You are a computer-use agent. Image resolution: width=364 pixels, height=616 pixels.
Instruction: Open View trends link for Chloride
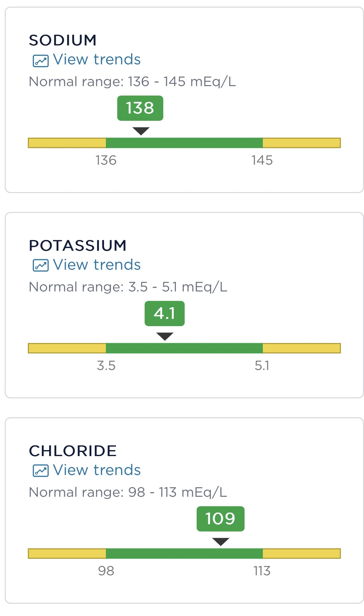tap(96, 470)
